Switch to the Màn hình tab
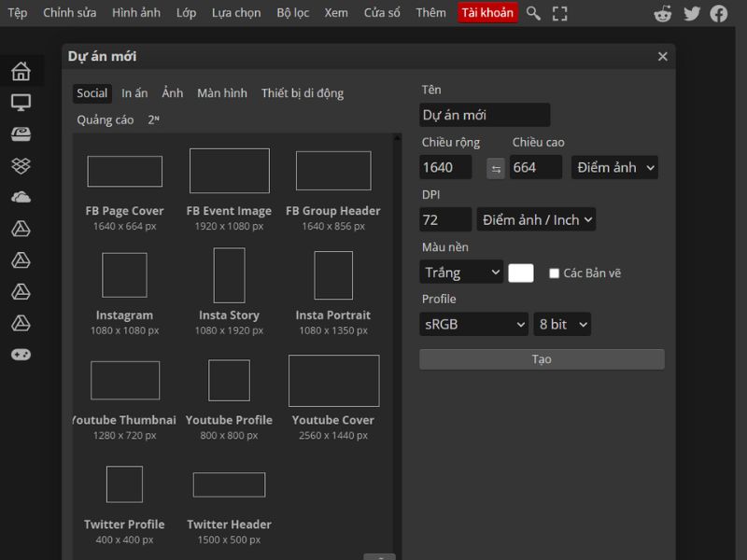 (222, 93)
